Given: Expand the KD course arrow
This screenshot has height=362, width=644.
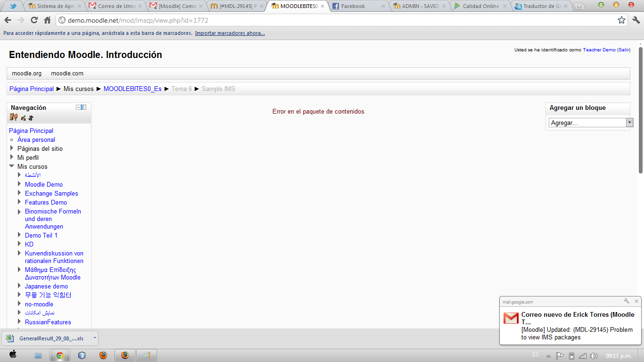Looking at the screenshot, I should pyautogui.click(x=19, y=244).
